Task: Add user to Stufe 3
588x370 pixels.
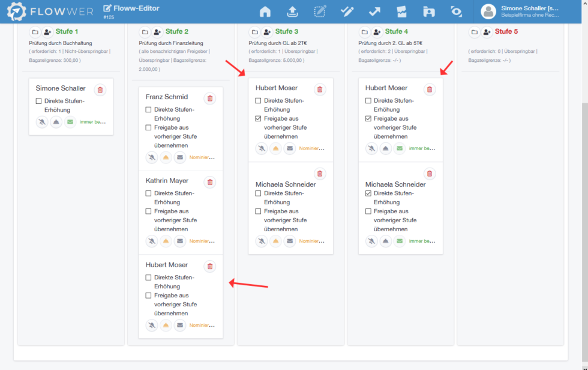Action: tap(267, 32)
